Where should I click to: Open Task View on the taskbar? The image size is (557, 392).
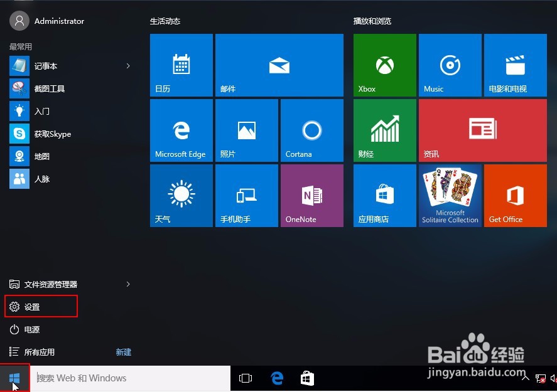point(246,378)
